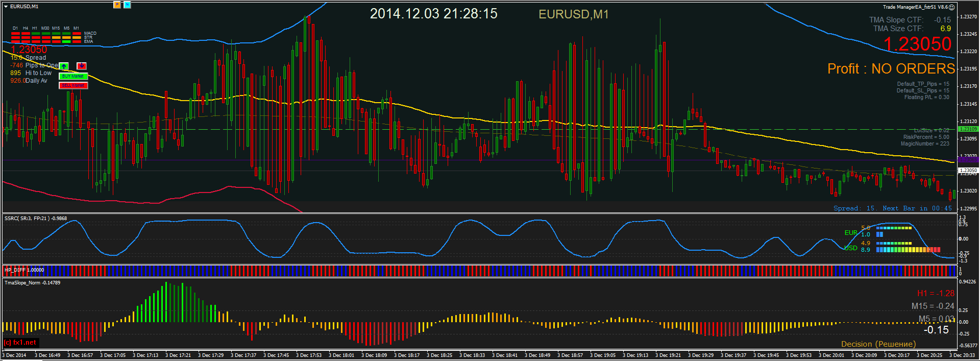Click the '15.0 Spread' readout
The image size is (980, 361).
tap(28, 58)
